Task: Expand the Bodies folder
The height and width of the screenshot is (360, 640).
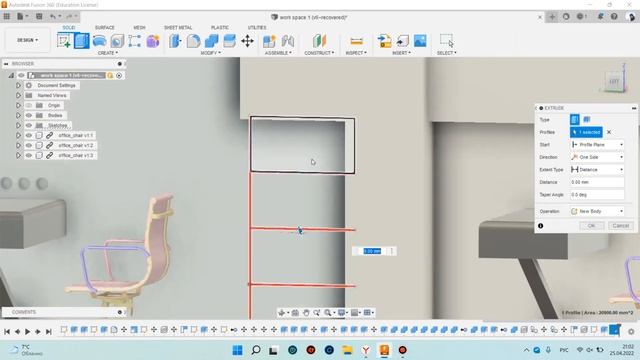Action: (x=18, y=115)
